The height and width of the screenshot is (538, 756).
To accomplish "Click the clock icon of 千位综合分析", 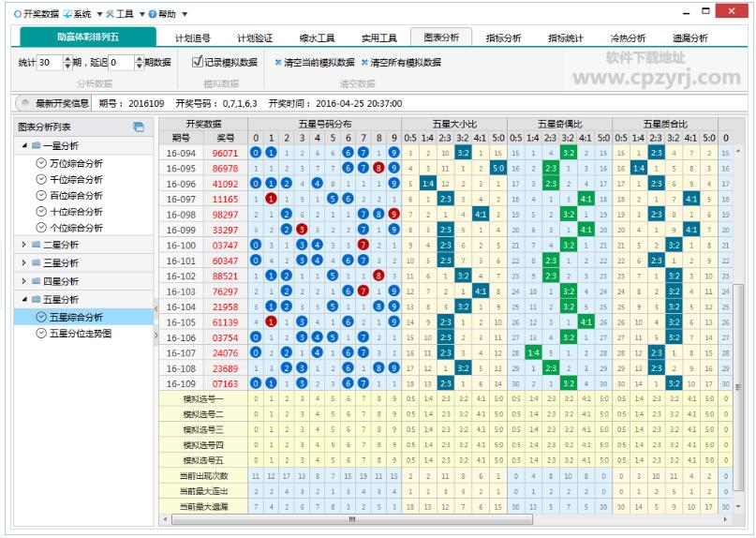I will click(41, 180).
